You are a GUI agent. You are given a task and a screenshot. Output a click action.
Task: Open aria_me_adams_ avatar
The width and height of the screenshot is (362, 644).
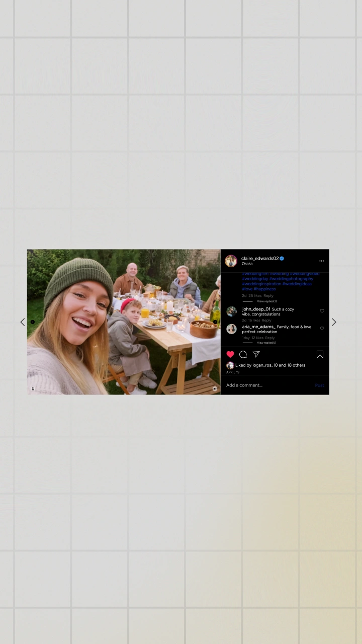coord(231,329)
